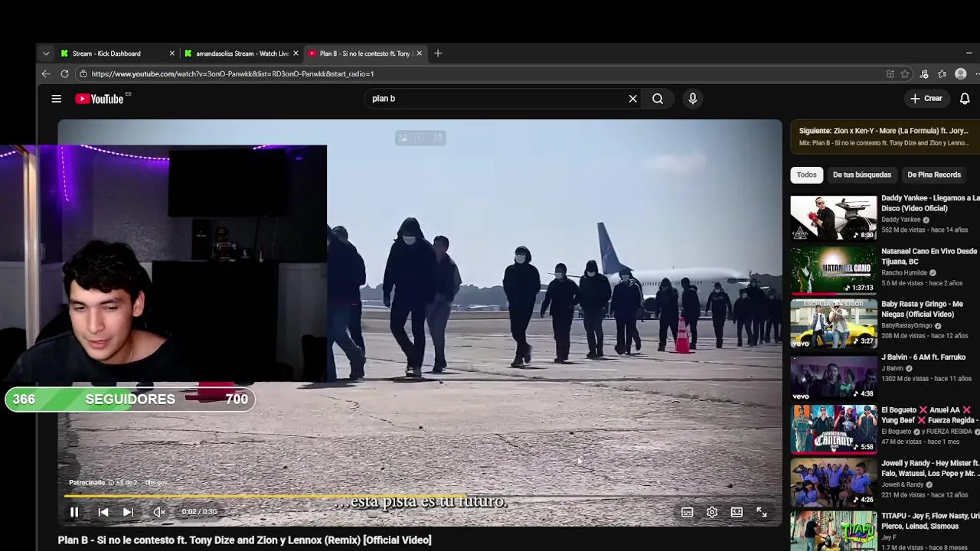Open the 'Siguiente: Zion x Ken-Y' mix header
Image resolution: width=980 pixels, height=551 pixels.
(x=884, y=136)
